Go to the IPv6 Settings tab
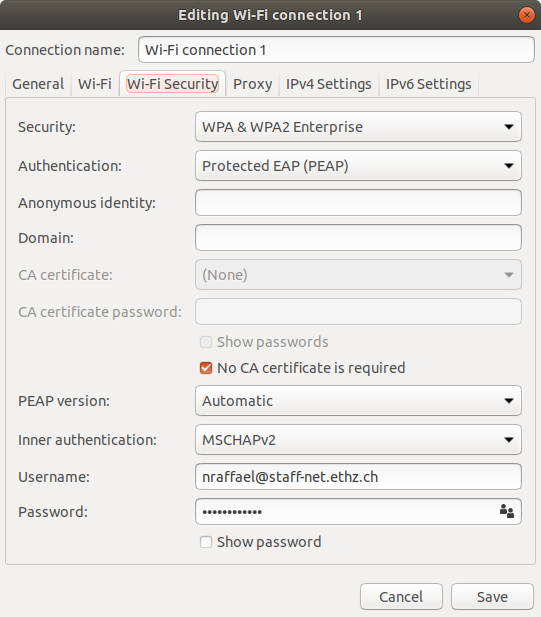Image resolution: width=541 pixels, height=617 pixels. pos(428,84)
